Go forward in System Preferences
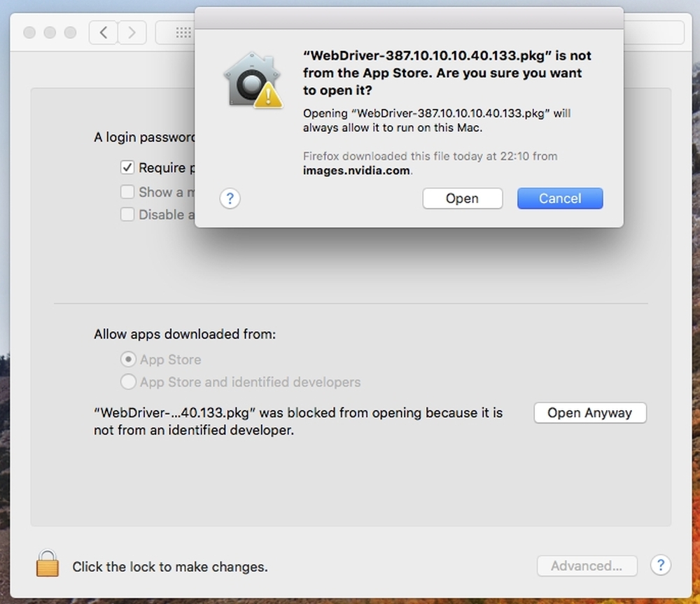The image size is (700, 604). pyautogui.click(x=132, y=32)
